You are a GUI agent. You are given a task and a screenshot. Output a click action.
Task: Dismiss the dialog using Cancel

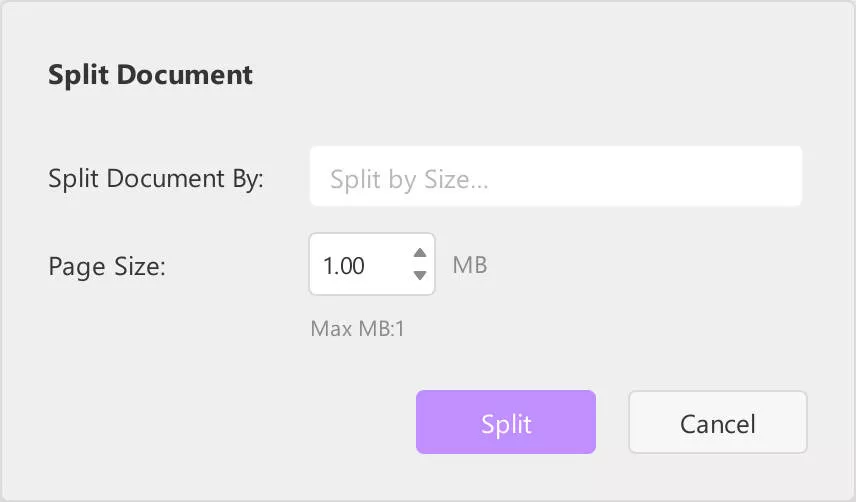(x=717, y=422)
